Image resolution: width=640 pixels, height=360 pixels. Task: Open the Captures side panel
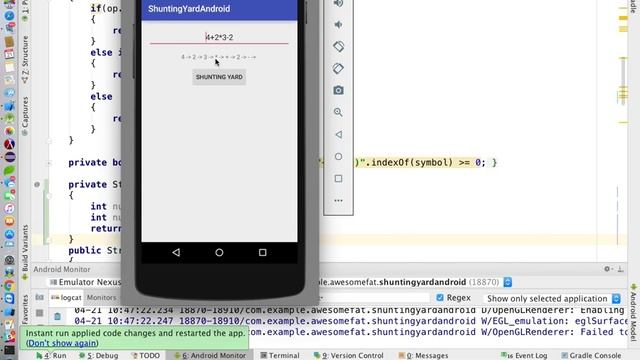coord(25,115)
